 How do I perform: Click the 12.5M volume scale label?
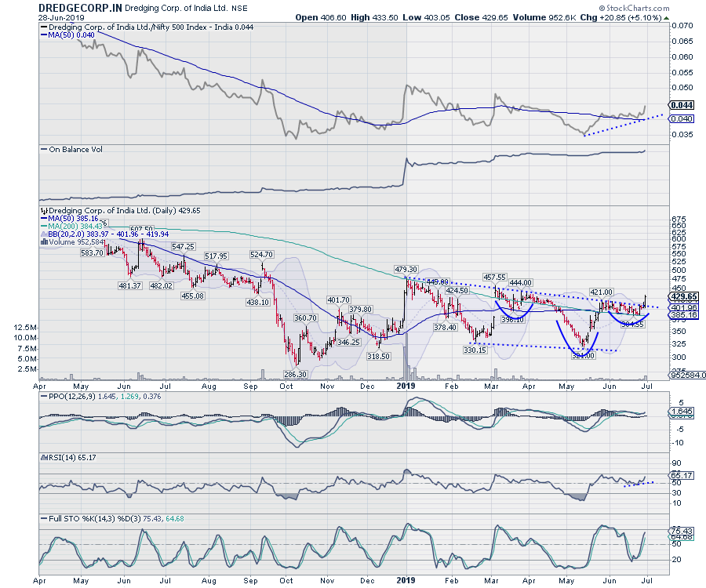[26, 327]
